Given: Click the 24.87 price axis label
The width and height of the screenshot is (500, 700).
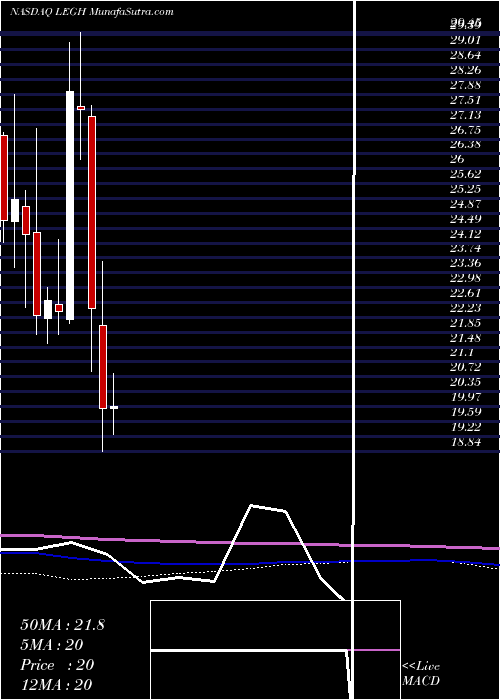Looking at the screenshot, I should (x=465, y=204).
